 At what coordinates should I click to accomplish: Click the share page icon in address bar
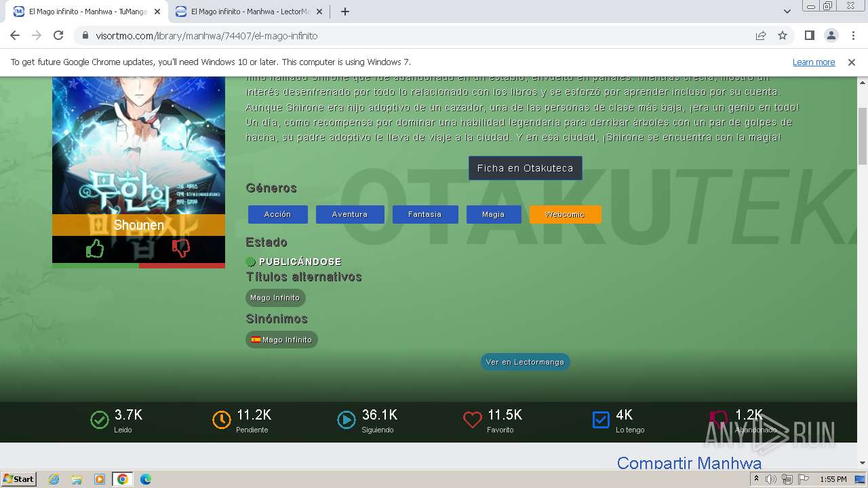click(x=761, y=35)
